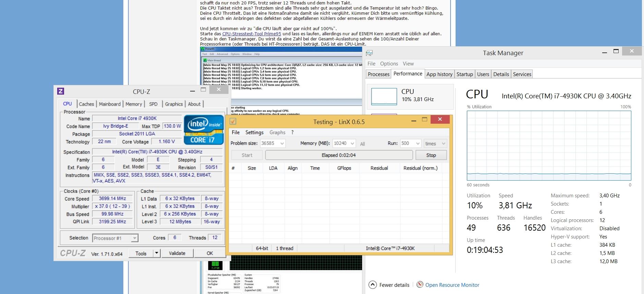Click the Residual (norm.) column header
The image size is (644, 294).
pyautogui.click(x=421, y=168)
